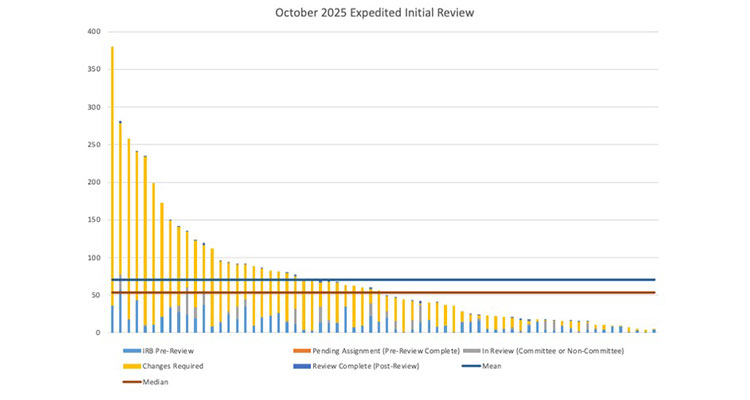The height and width of the screenshot is (400, 750).
Task: Click the 200 label on the vertical axis
Action: (x=94, y=183)
